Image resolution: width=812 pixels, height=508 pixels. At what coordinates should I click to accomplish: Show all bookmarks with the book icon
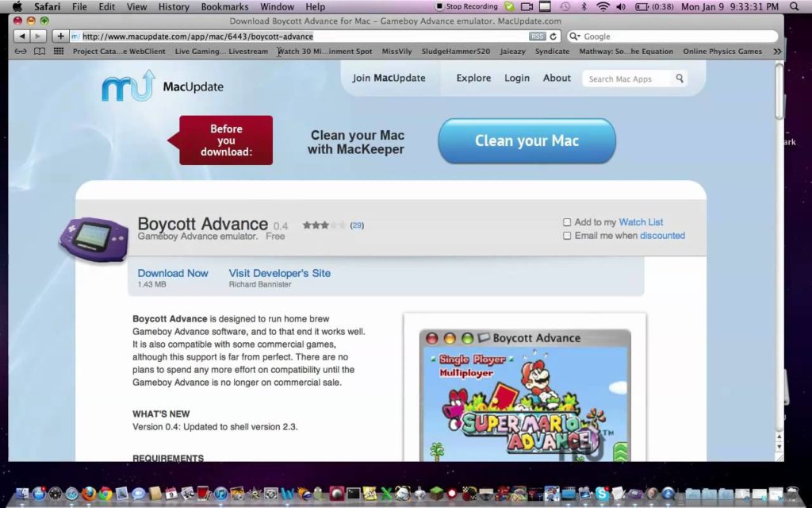pyautogui.click(x=39, y=52)
